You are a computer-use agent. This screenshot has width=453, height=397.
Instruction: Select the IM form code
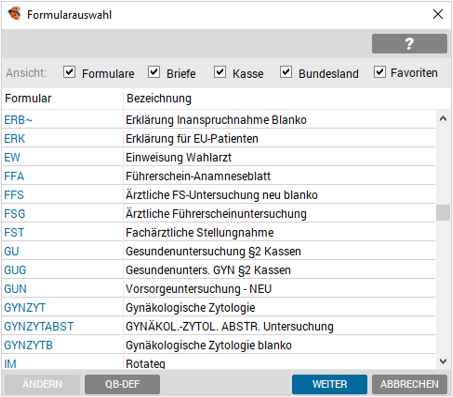click(x=10, y=364)
